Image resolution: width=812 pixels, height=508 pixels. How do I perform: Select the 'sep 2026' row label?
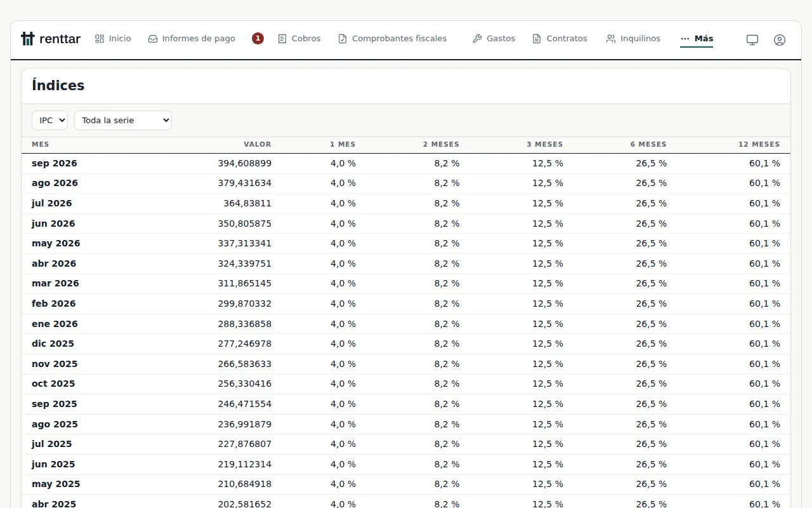tap(55, 163)
